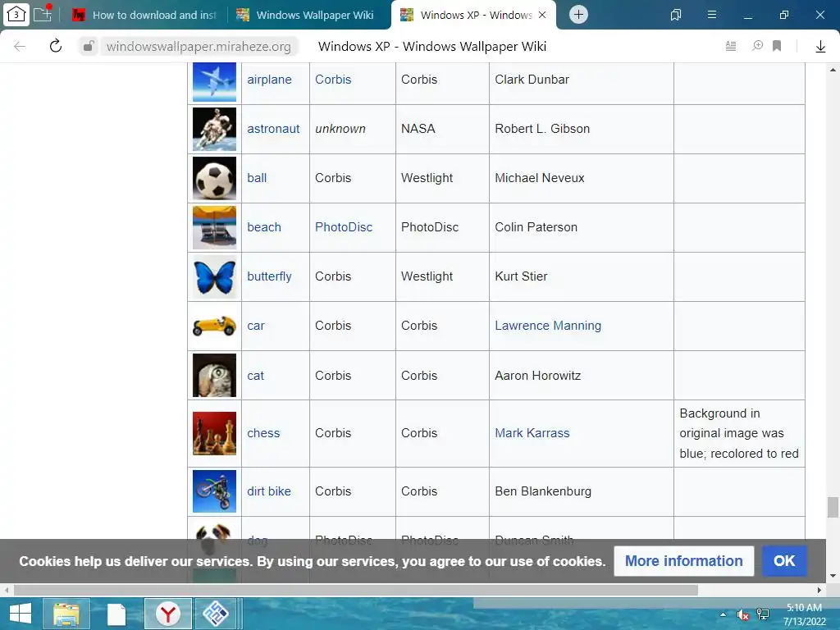Open the astronaut wallpaper thumbnail
The image size is (840, 630).
pyautogui.click(x=214, y=129)
